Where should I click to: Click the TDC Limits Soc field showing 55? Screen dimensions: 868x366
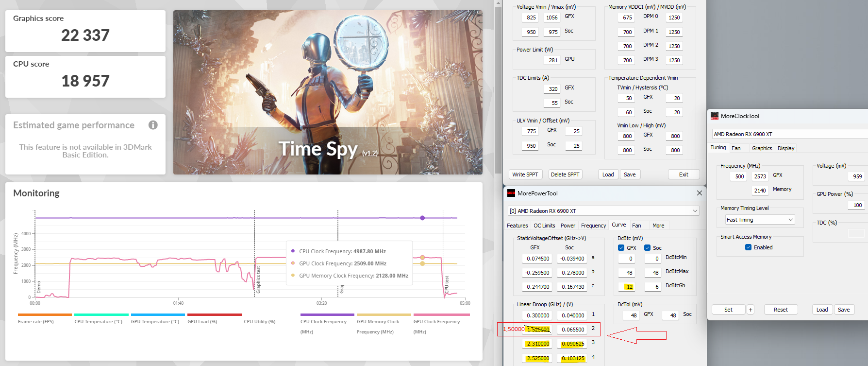click(x=552, y=103)
